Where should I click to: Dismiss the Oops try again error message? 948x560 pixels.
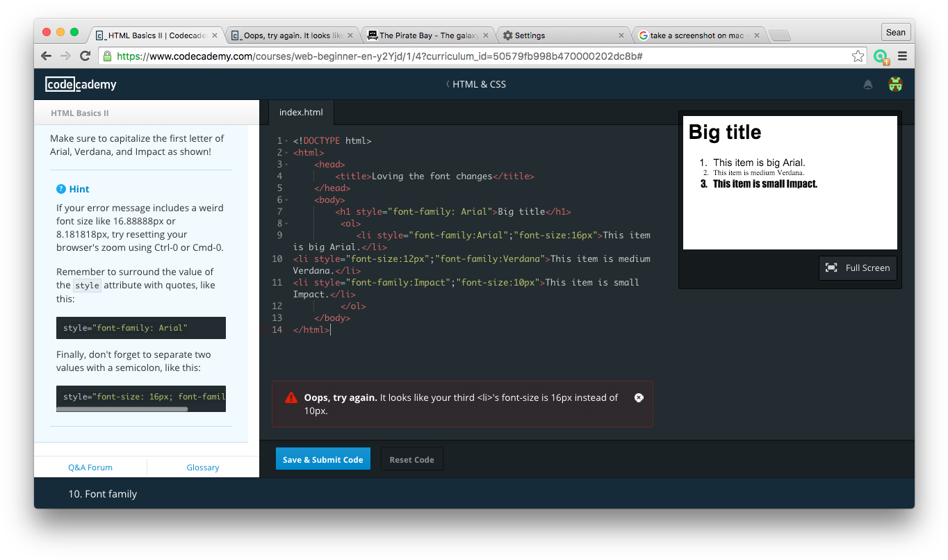[x=639, y=397]
